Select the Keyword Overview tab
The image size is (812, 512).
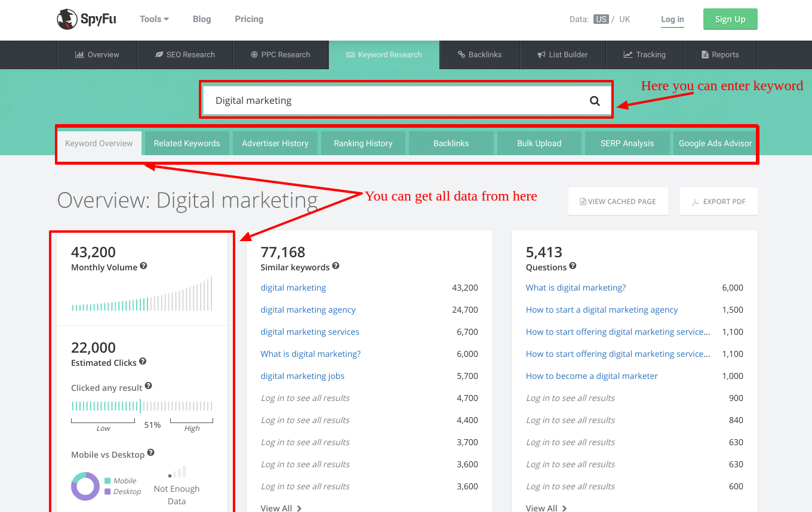click(99, 143)
